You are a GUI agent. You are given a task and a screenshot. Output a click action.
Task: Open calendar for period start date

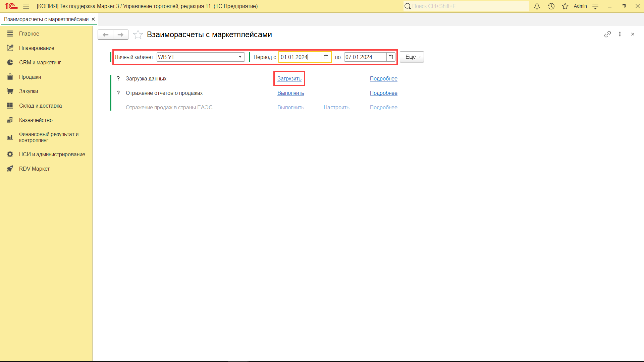[x=326, y=57]
